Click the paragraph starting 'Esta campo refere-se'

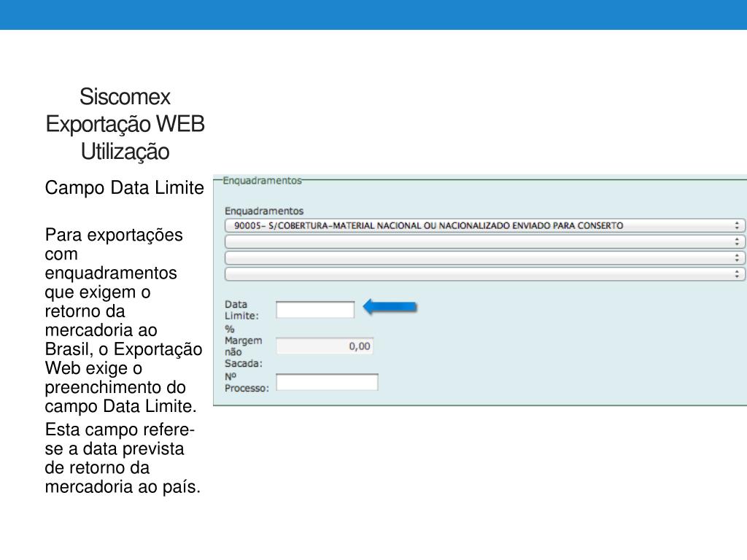[123, 458]
